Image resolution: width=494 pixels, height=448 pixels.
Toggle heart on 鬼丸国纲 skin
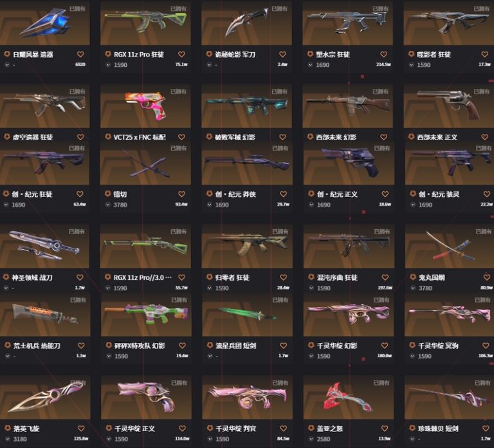(x=487, y=277)
